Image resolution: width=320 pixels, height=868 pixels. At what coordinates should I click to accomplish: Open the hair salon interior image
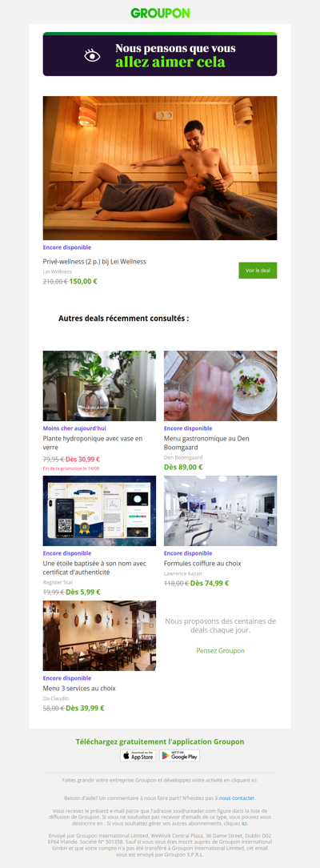(221, 511)
